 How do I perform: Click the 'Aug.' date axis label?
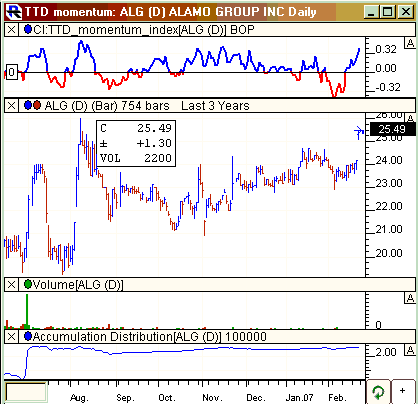79,398
